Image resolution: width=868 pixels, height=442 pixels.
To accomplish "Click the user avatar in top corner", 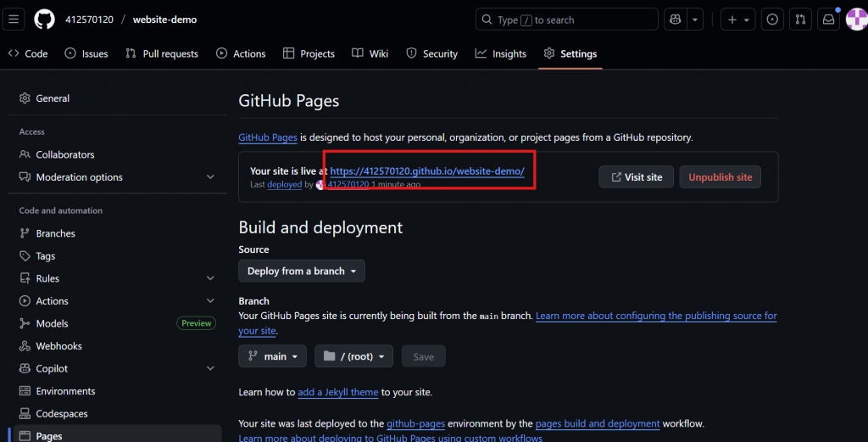I will [857, 20].
